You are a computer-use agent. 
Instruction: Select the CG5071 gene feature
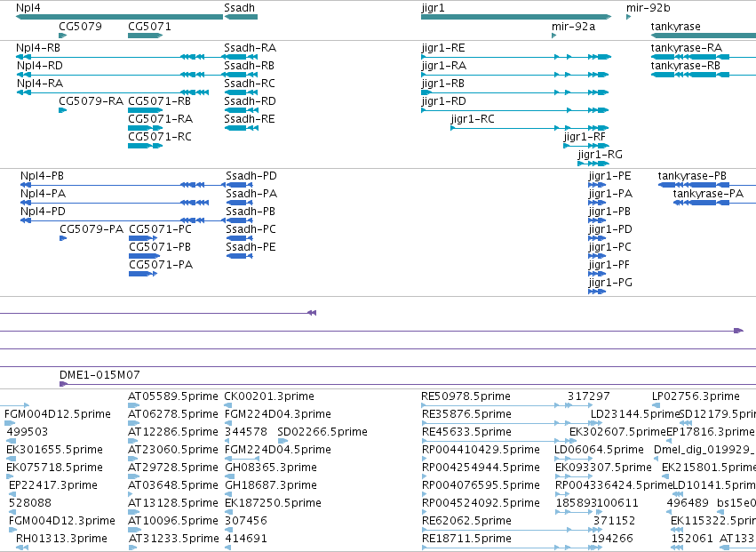click(x=145, y=36)
